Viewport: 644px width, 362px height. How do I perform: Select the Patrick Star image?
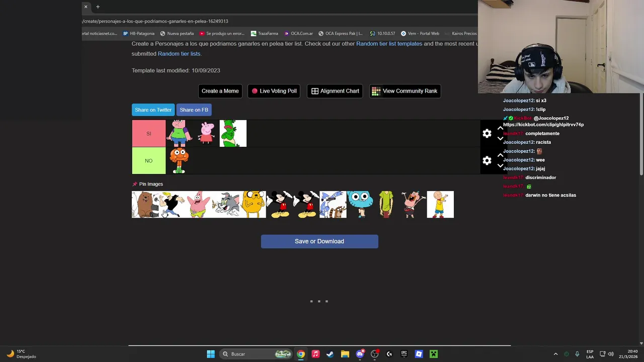click(x=199, y=205)
